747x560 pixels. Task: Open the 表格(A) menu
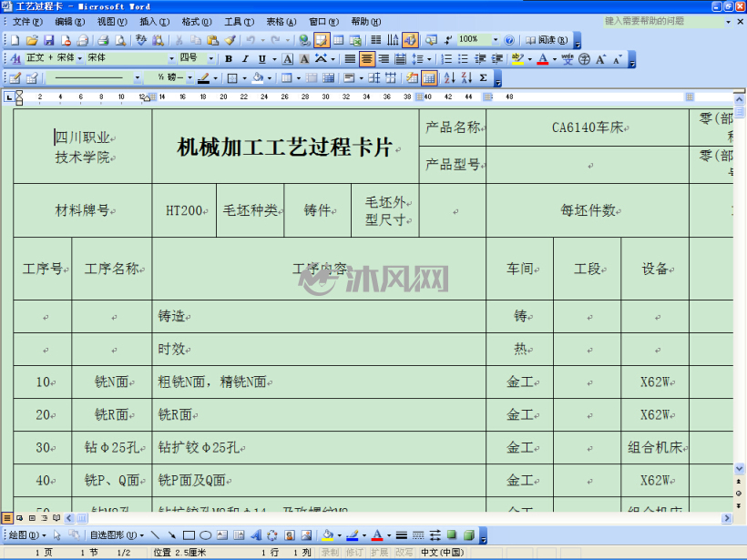(x=281, y=22)
